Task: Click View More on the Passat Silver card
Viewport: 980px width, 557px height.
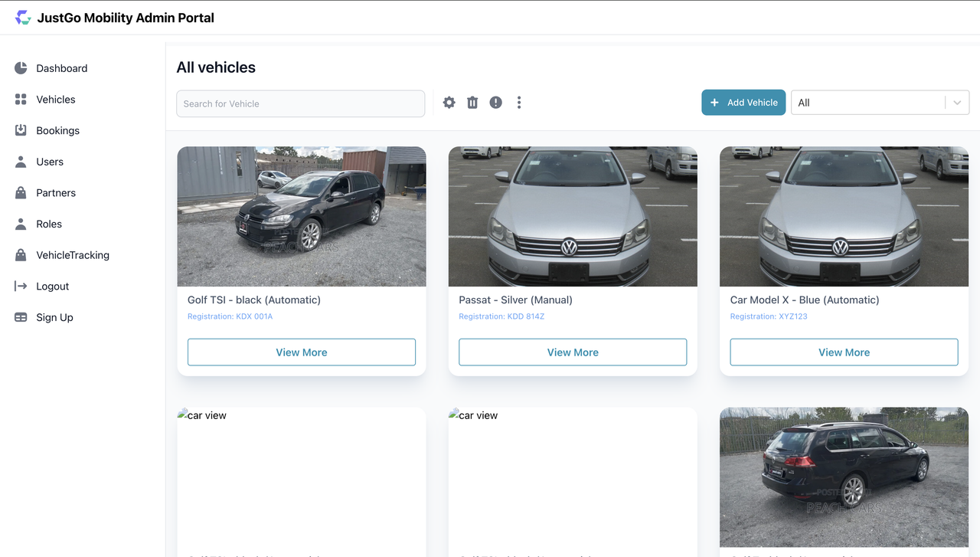Action: coord(572,352)
